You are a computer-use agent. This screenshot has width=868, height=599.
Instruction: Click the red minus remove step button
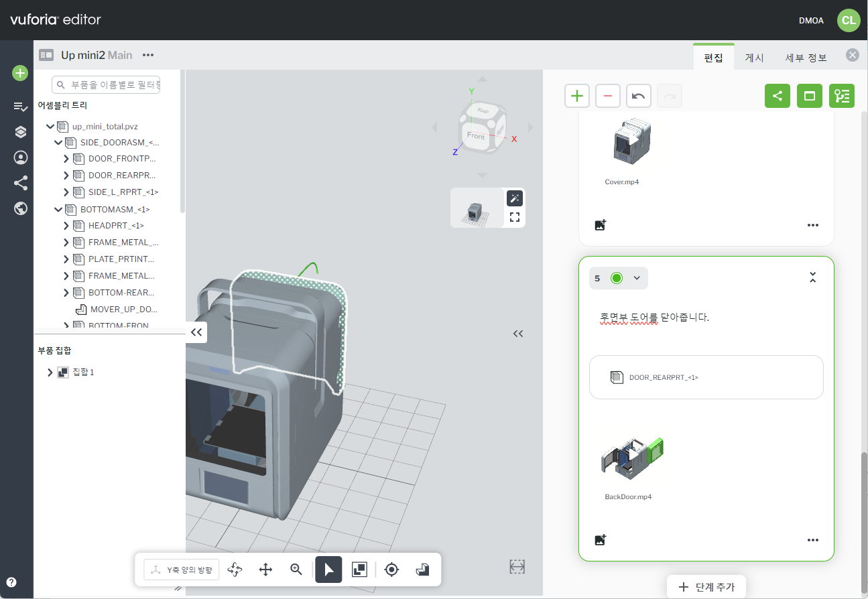[x=608, y=96]
